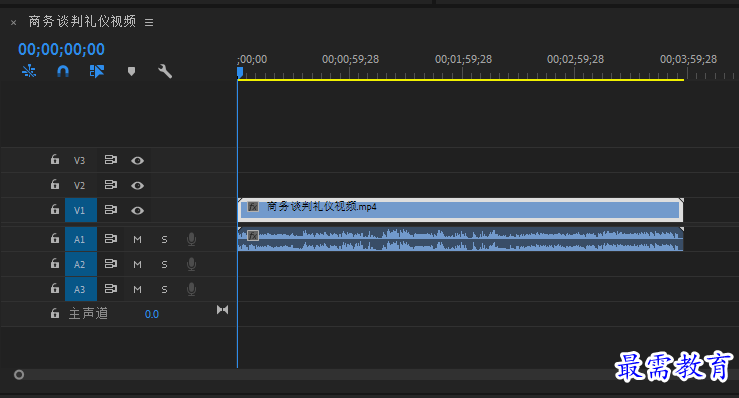The width and height of the screenshot is (739, 398).
Task: Toggle the magnet Snap button
Action: [63, 71]
